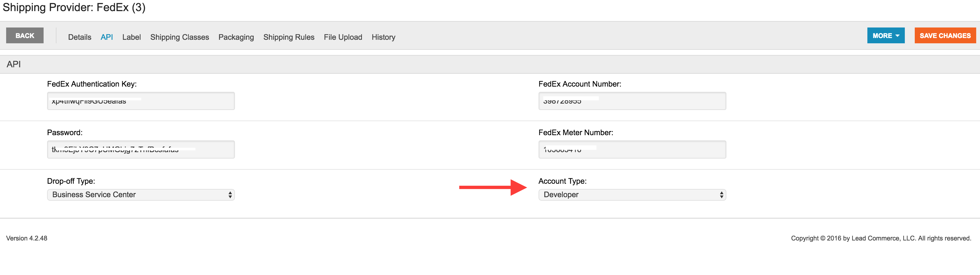Open the File Upload tab

click(x=343, y=37)
